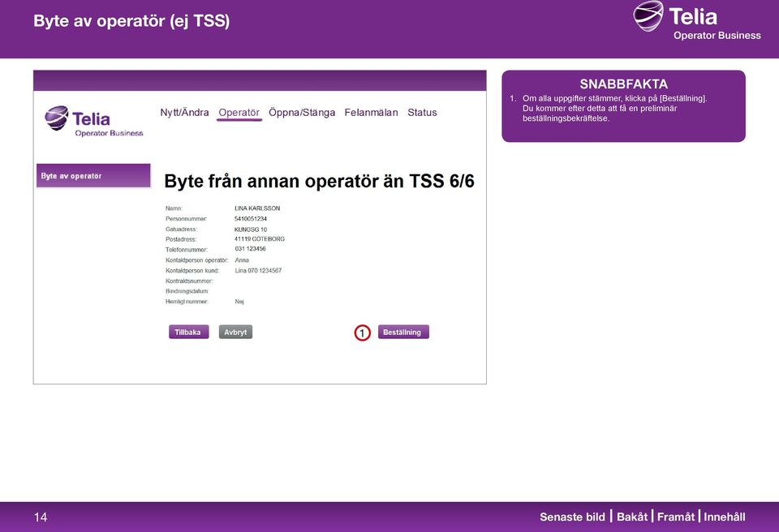Click the Telefonnummer value 031 123456

[x=251, y=249]
